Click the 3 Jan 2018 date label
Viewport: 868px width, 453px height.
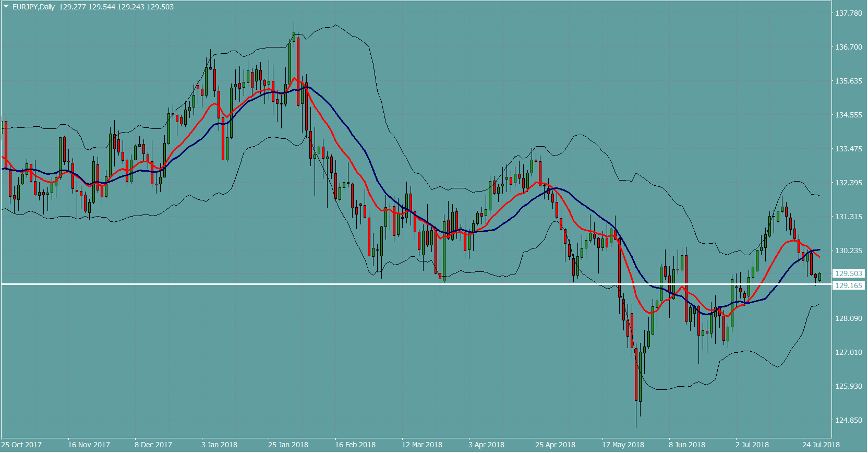click(x=219, y=445)
